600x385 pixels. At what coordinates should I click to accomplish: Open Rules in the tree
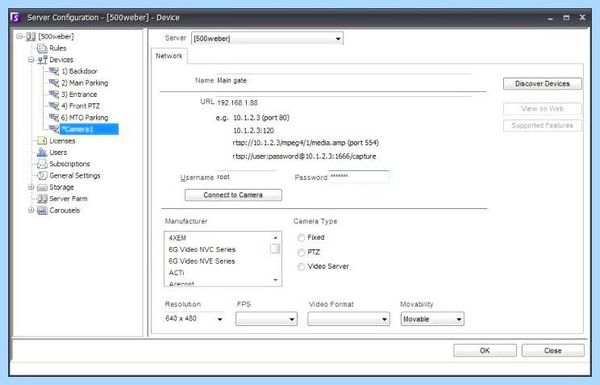coord(58,48)
